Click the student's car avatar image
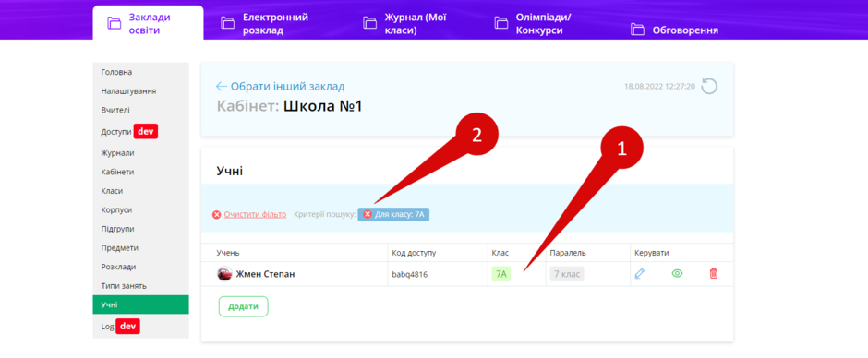 [x=224, y=273]
